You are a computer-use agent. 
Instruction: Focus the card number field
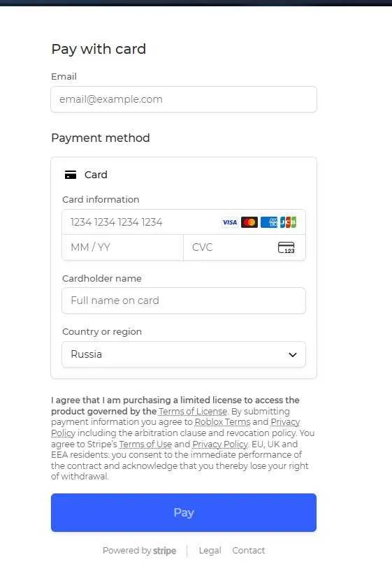tap(184, 222)
